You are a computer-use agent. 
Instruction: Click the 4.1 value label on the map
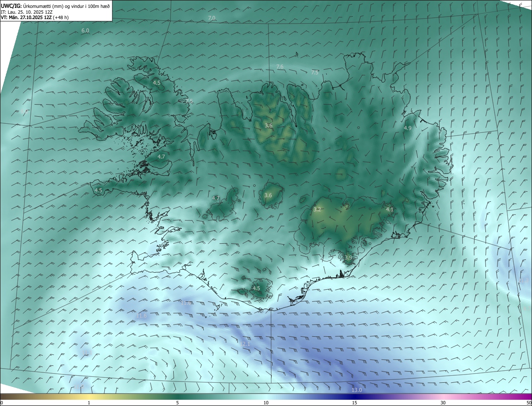click(389, 210)
